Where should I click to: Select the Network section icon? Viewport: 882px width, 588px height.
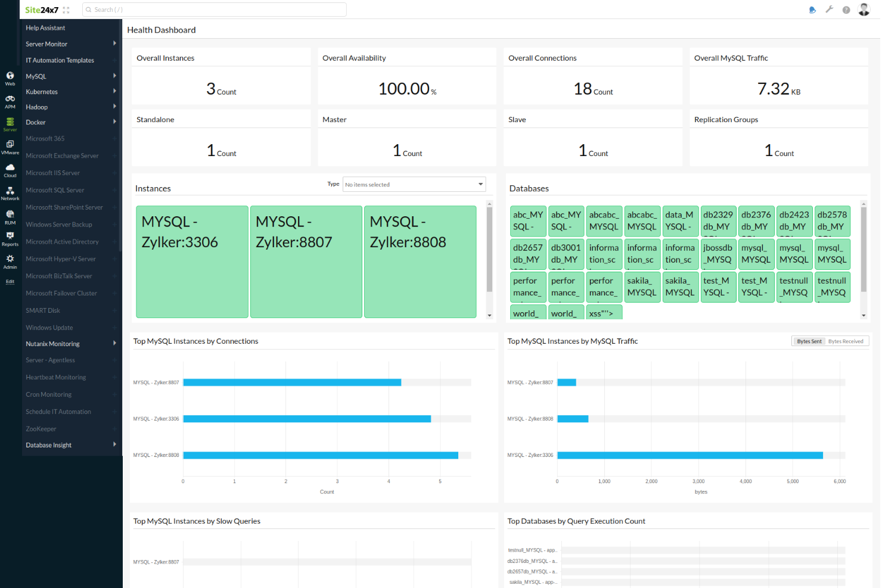(10, 192)
